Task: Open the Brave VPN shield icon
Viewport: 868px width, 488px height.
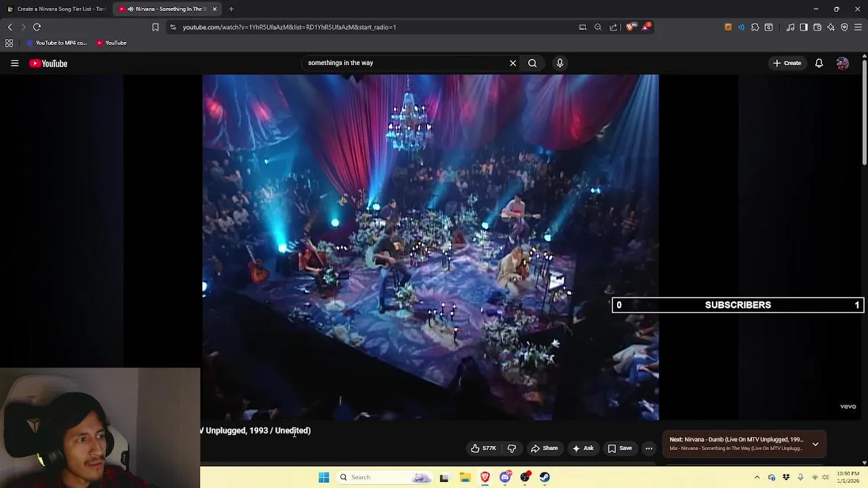Action: pos(844,27)
